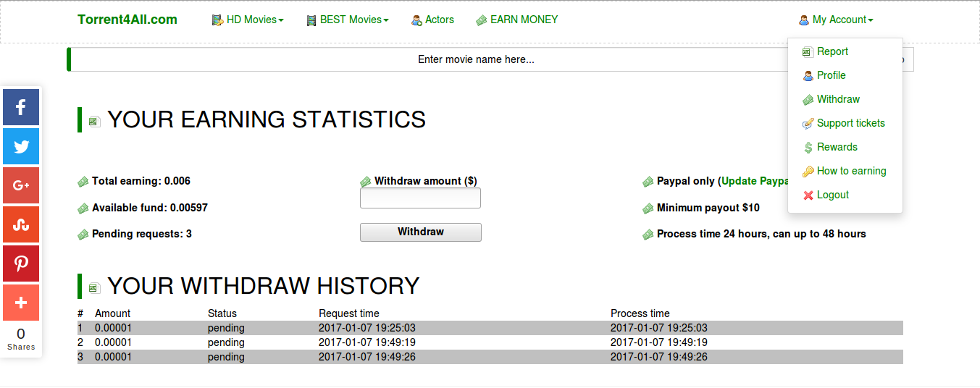Click the Withdraw amount input field
This screenshot has height=388, width=980.
[x=420, y=198]
